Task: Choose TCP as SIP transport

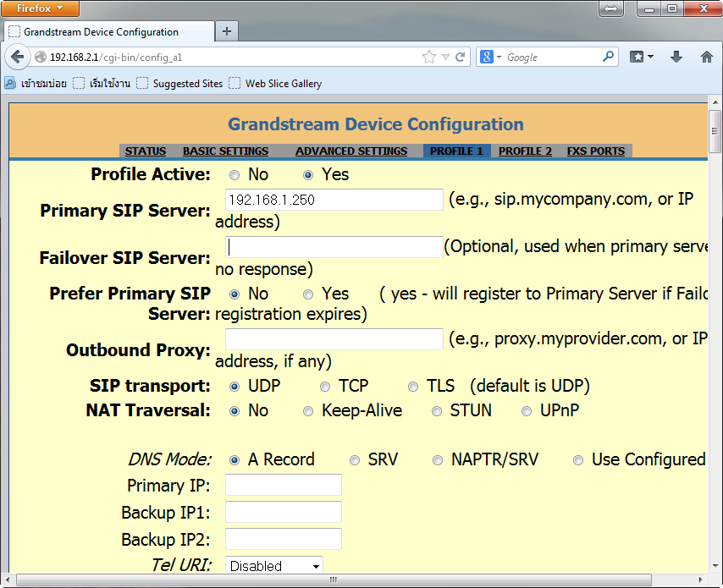Action: (325, 386)
